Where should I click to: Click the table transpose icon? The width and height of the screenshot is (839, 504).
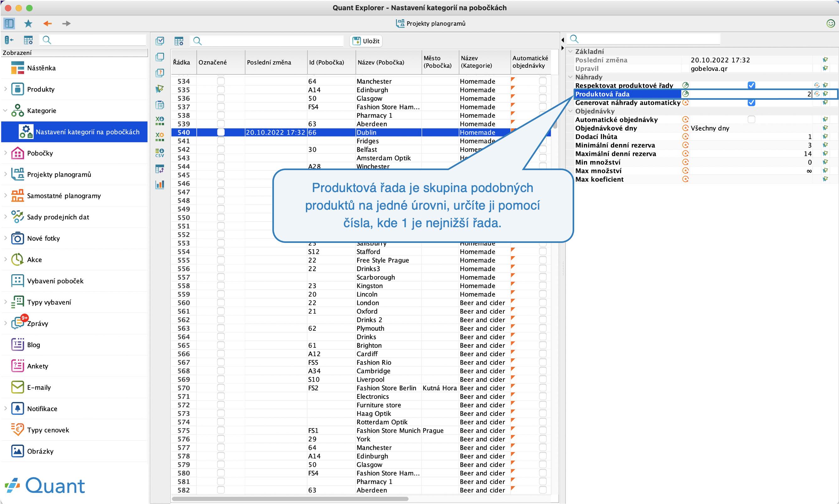[x=160, y=169]
